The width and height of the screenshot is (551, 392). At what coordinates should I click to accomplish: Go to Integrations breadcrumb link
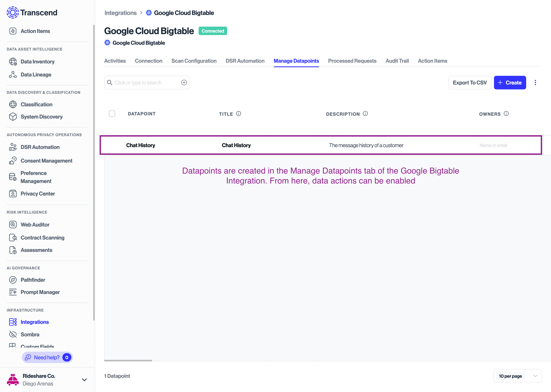(x=121, y=13)
